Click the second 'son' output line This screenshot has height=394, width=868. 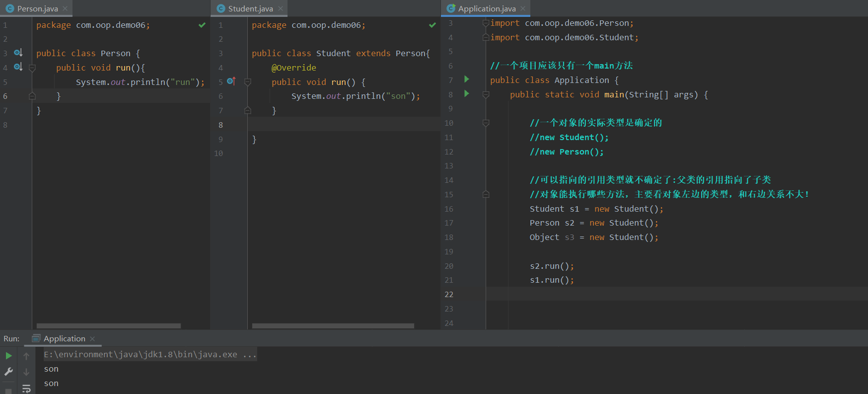point(51,384)
